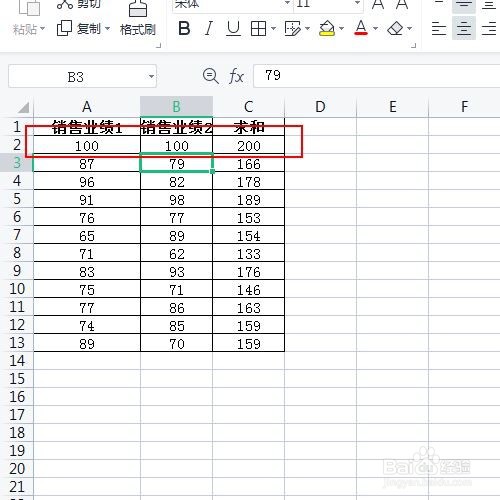Click cell with value 74
Image resolution: width=500 pixels, height=500 pixels.
coord(87,325)
